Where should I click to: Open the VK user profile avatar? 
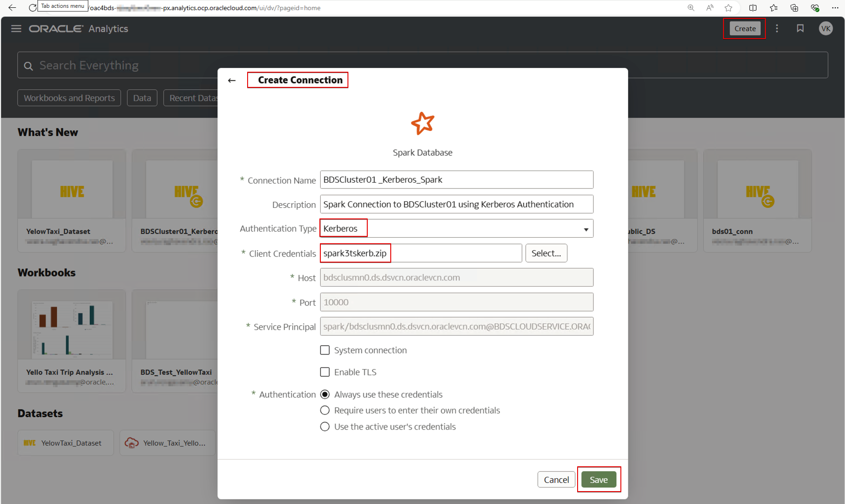(x=826, y=29)
